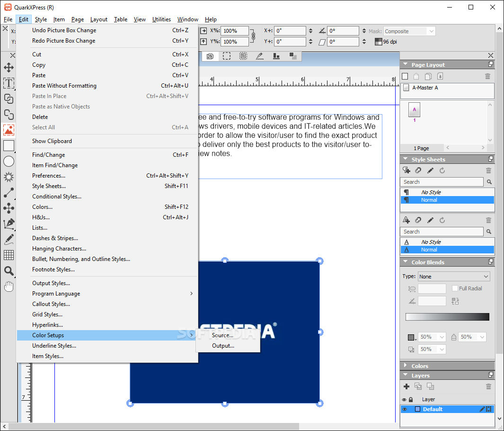This screenshot has width=504, height=431.
Task: Select the Table tool
Action: coord(9,255)
